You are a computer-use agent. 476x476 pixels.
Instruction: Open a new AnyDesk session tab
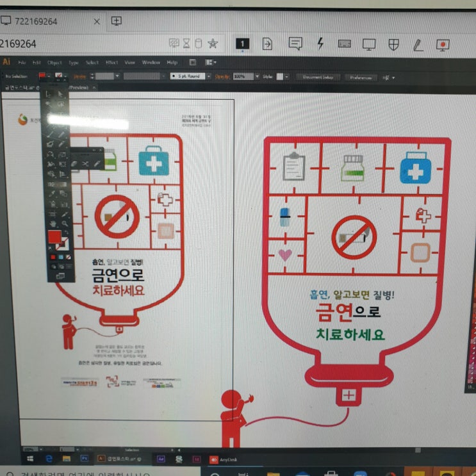pos(116,21)
